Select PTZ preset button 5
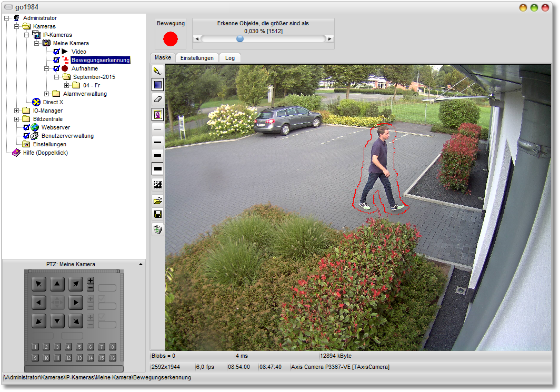This screenshot has width=560, height=392. click(x=79, y=347)
